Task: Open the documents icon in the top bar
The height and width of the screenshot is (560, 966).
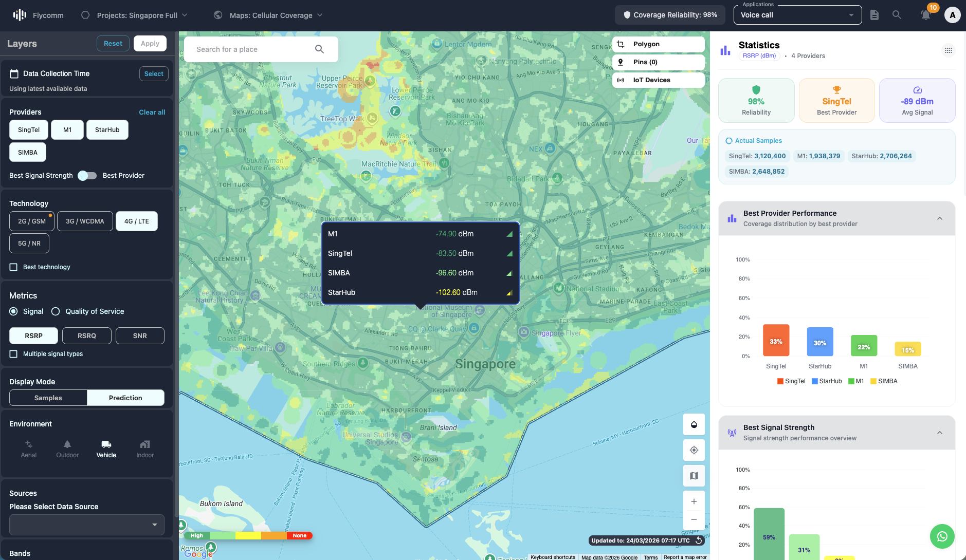Action: click(x=874, y=15)
